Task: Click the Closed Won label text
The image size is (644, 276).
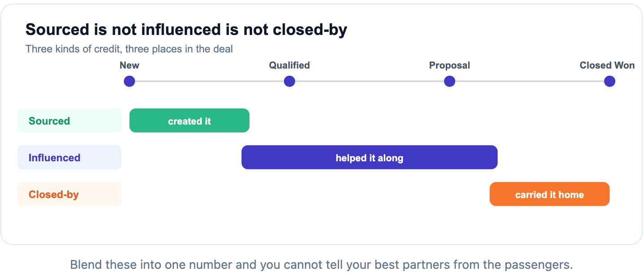Action: 607,65
